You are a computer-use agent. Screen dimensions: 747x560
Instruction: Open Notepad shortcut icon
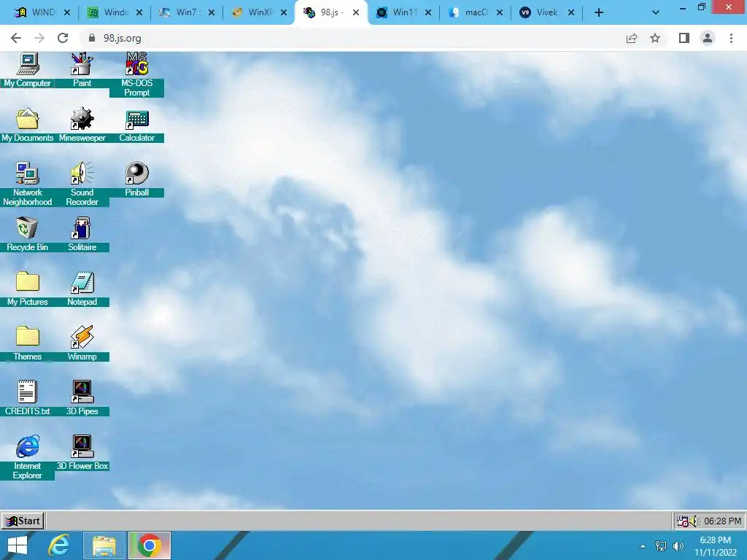click(82, 289)
